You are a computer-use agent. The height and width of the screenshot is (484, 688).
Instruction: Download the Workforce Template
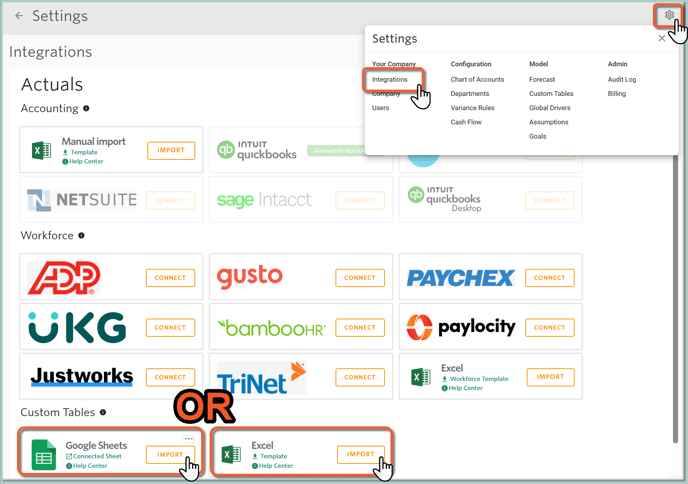[476, 379]
